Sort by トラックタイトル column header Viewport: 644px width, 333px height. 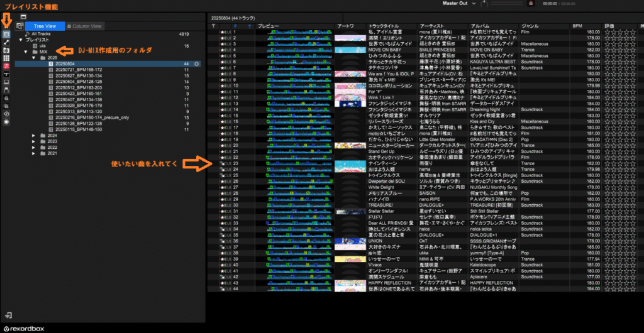click(x=391, y=26)
